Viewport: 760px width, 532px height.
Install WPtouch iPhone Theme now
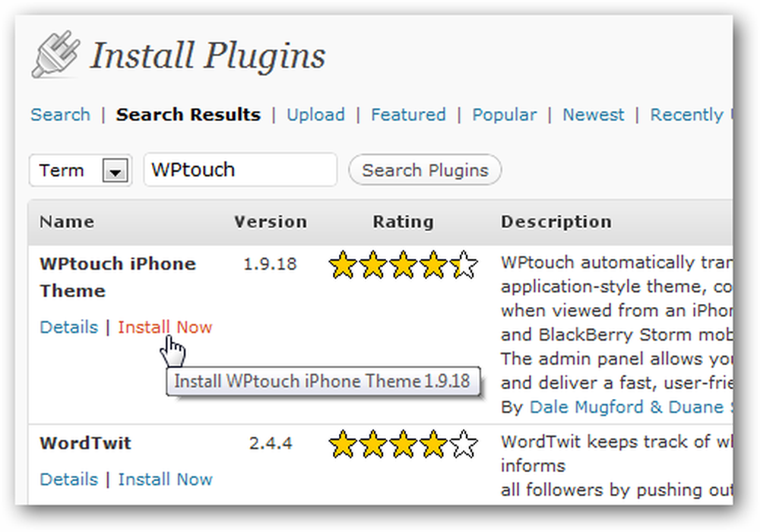(165, 327)
